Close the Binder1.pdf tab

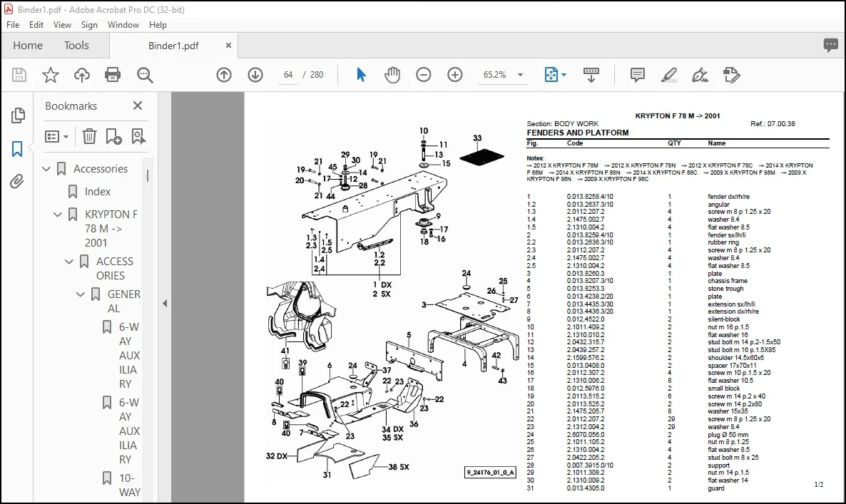(x=228, y=46)
